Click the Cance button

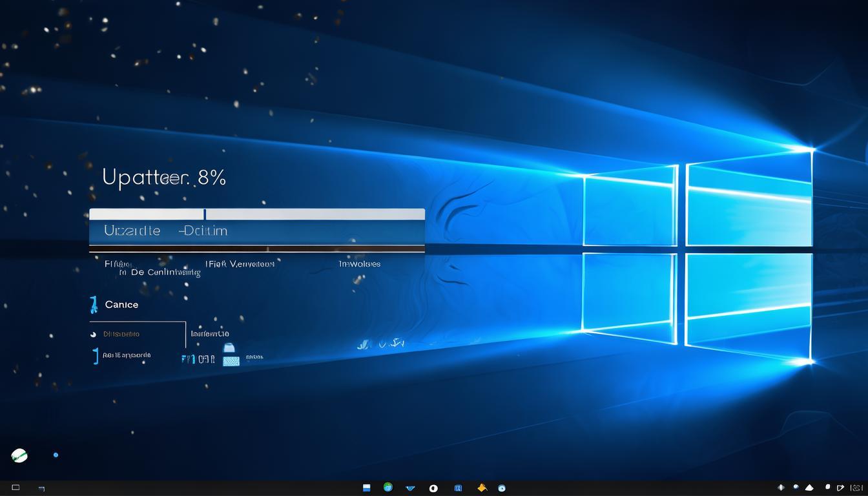point(121,304)
